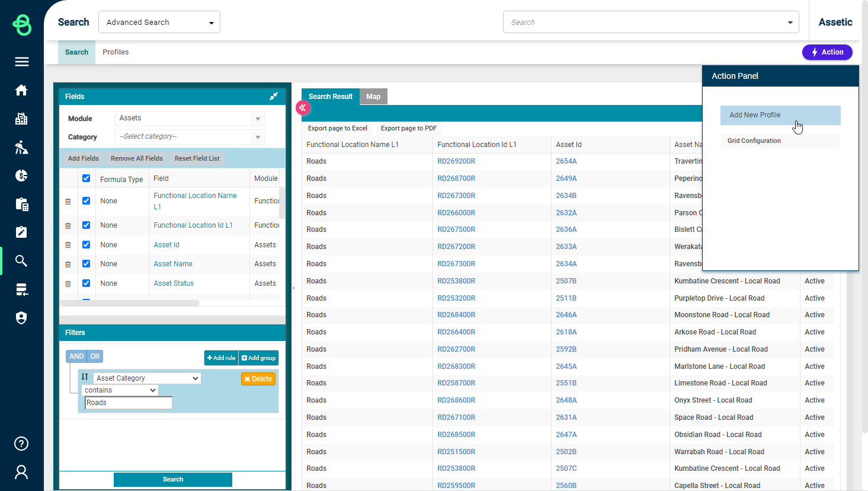Click the admin shield icon in the sidebar

pos(21,318)
